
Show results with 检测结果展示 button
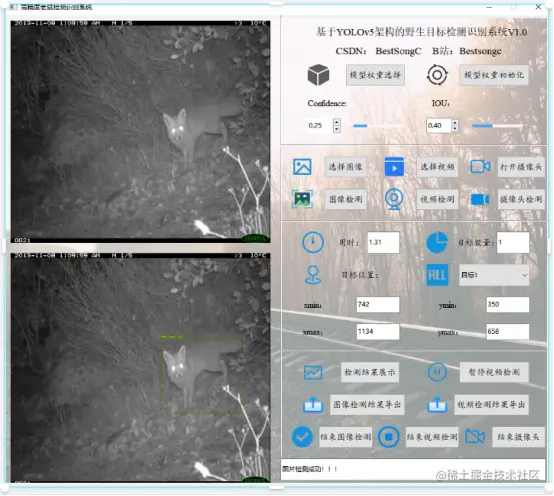tap(370, 372)
